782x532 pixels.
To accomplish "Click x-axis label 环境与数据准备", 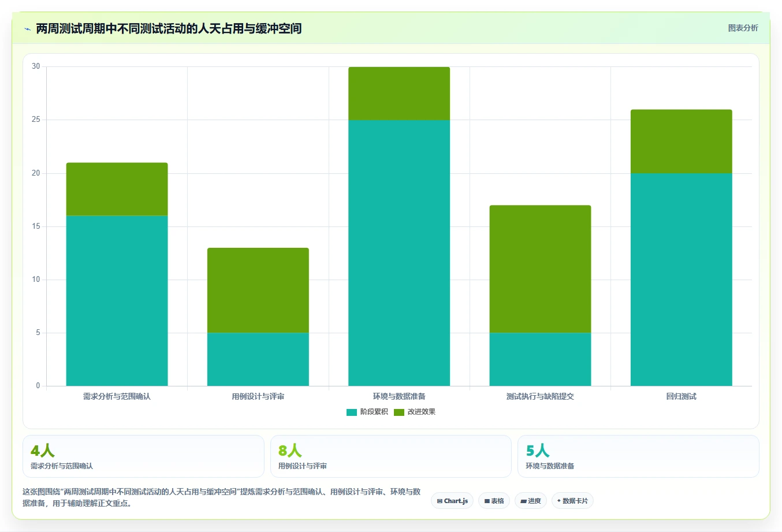I will [x=399, y=396].
